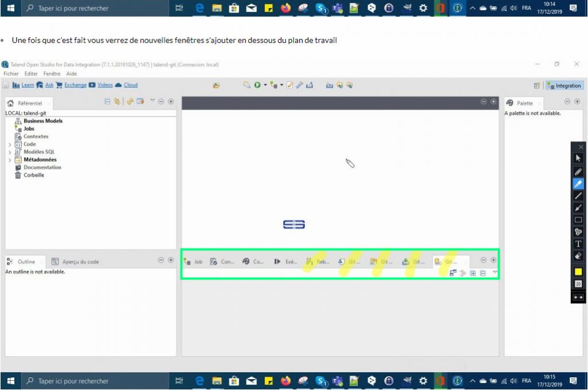Click the minus collapse-all icon under the Git tabs
This screenshot has width=588, height=390.
(x=483, y=273)
